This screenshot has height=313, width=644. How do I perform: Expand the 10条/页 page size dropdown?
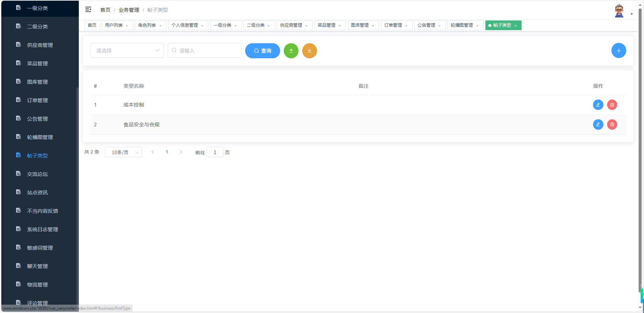[x=123, y=152]
